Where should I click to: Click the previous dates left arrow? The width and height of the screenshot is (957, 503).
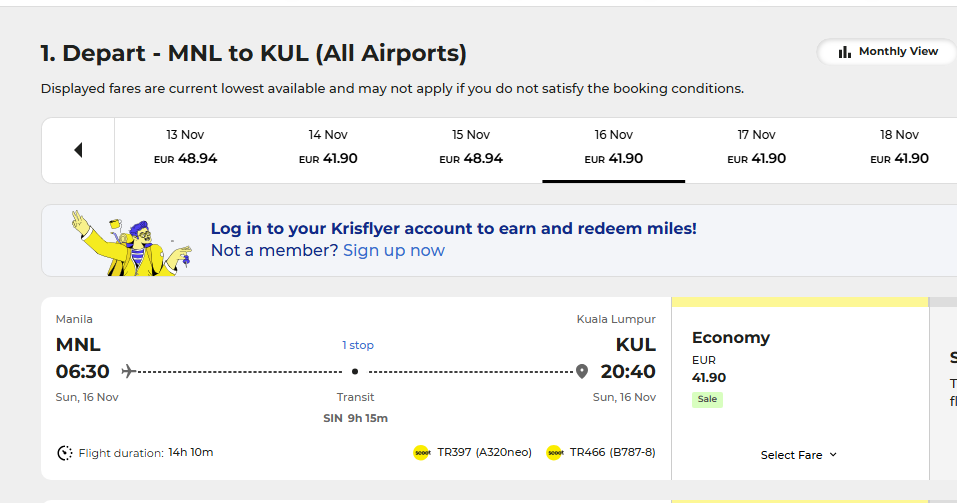point(78,150)
